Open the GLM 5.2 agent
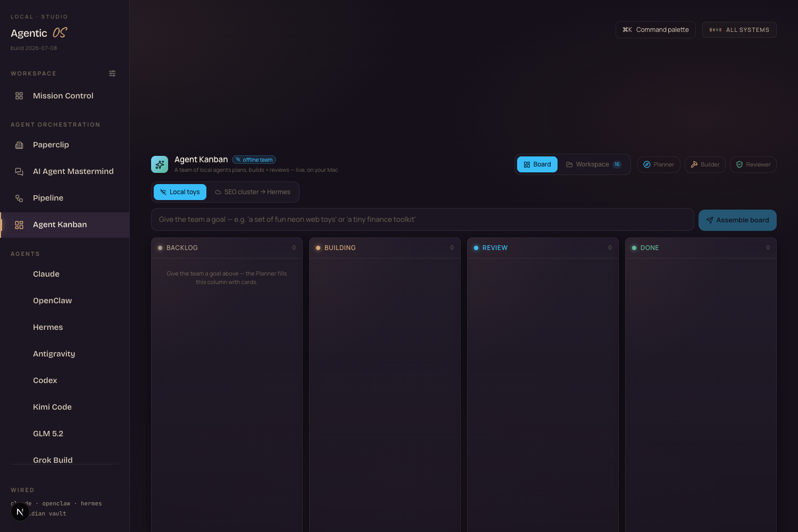This screenshot has width=798, height=532. pos(64,434)
